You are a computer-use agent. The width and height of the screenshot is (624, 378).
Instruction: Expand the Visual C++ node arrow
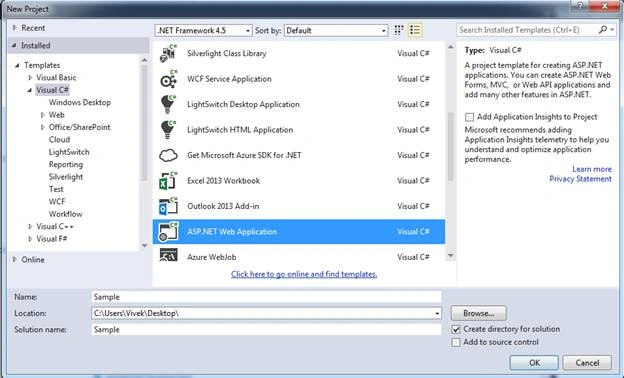pyautogui.click(x=30, y=226)
